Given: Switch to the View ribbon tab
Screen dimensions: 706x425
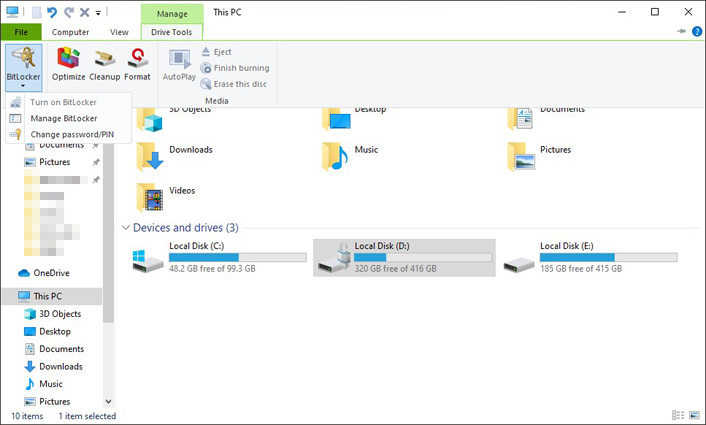Looking at the screenshot, I should (119, 32).
